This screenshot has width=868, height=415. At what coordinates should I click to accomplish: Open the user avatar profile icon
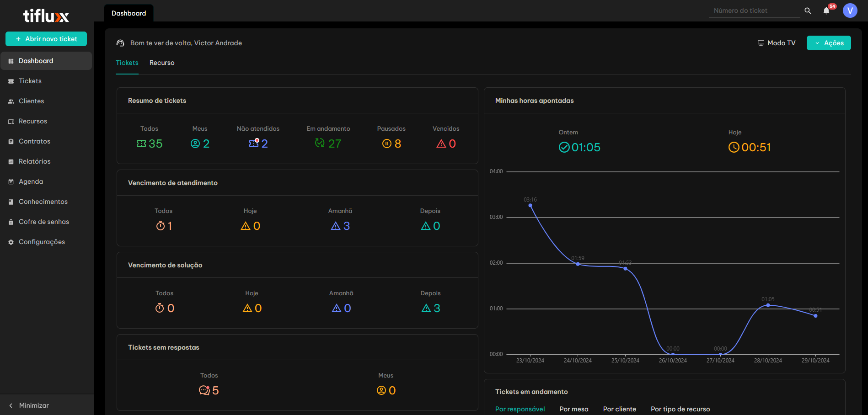[x=850, y=11]
